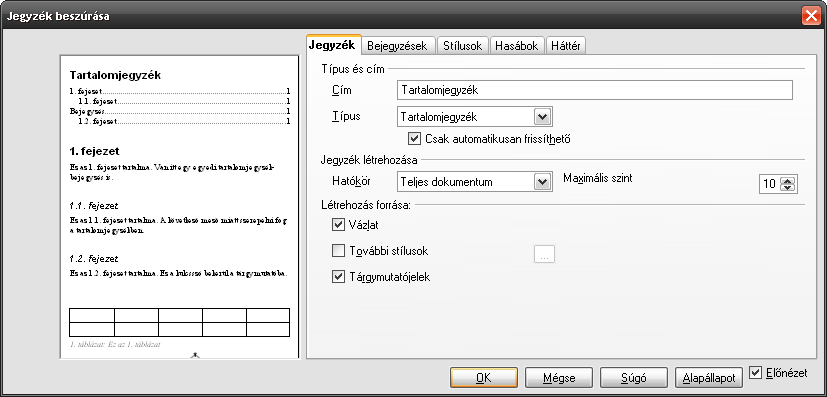Viewport: 827px width, 397px height.
Task: Switch to the Hasábok tab
Action: (517, 46)
